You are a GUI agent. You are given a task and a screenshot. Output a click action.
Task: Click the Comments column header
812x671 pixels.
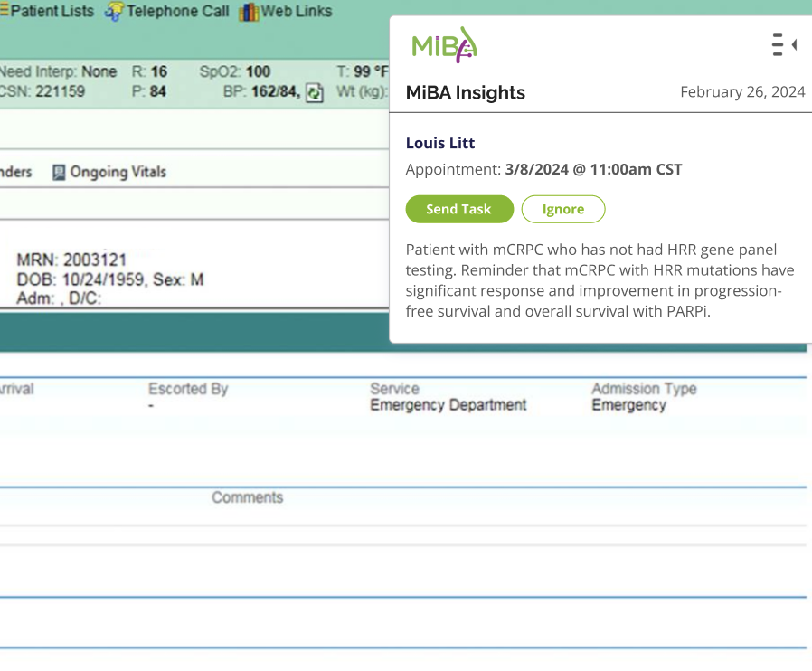tap(248, 497)
